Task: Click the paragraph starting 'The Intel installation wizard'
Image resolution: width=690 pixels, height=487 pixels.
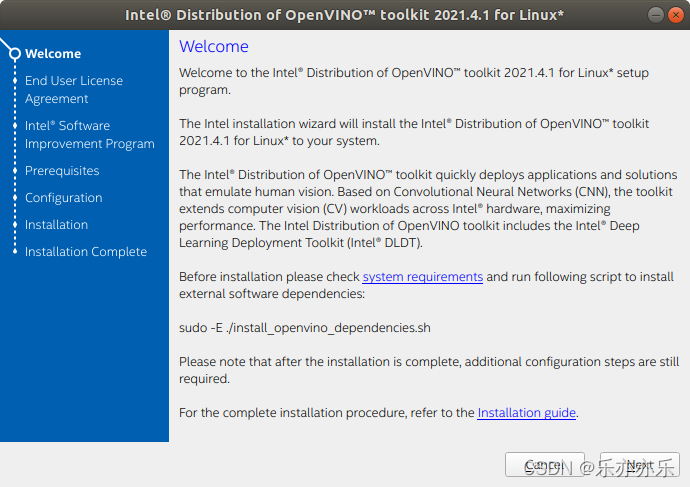Action: (x=414, y=132)
